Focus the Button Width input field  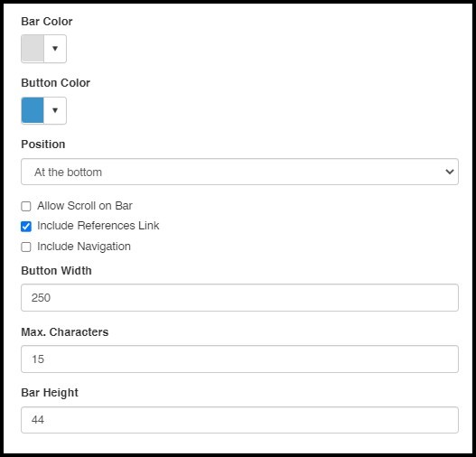pyautogui.click(x=239, y=298)
